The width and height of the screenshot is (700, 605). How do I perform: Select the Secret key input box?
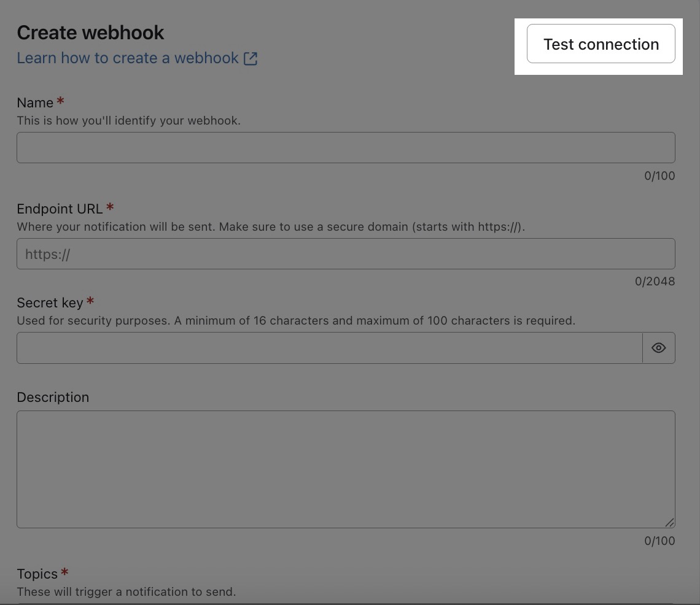tap(329, 348)
